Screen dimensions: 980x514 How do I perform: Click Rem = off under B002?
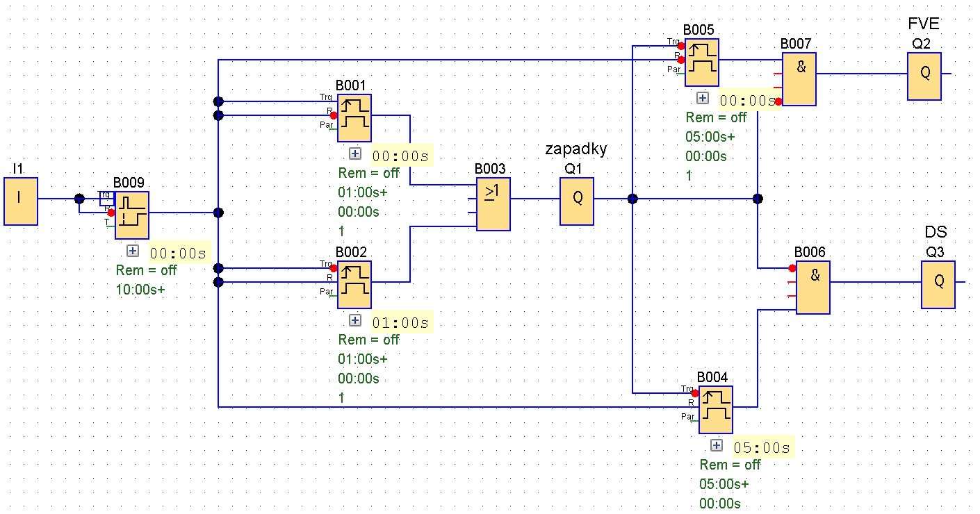pyautogui.click(x=369, y=340)
